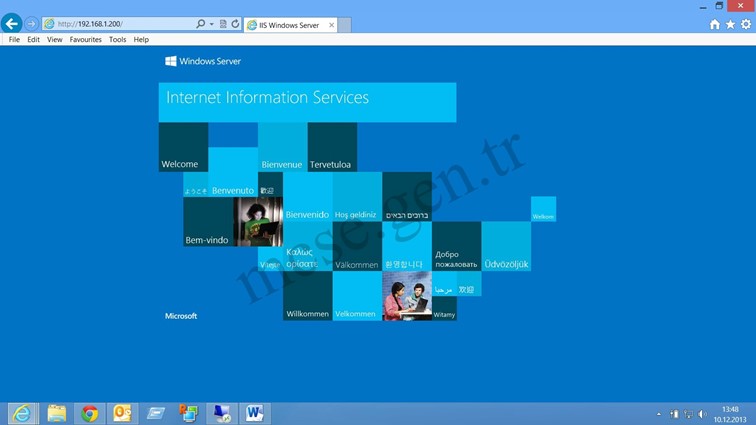756x425 pixels.
Task: Click the Bienvenido tile
Action: (308, 197)
